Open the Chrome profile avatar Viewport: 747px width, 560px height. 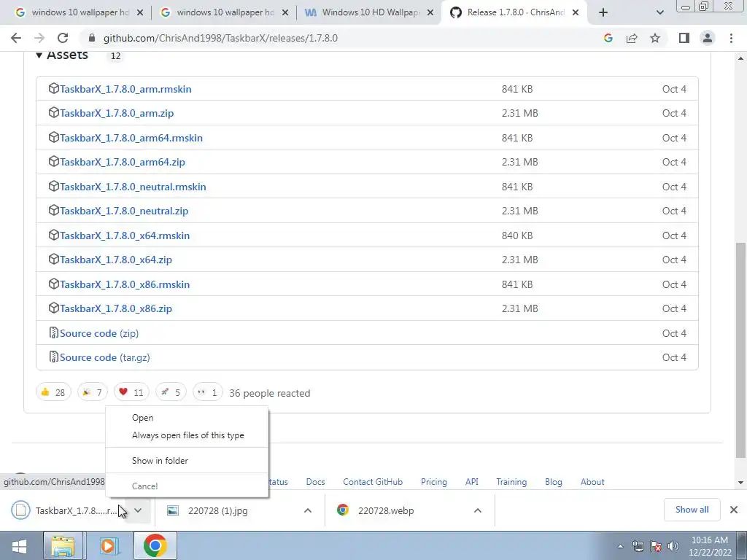tap(708, 38)
